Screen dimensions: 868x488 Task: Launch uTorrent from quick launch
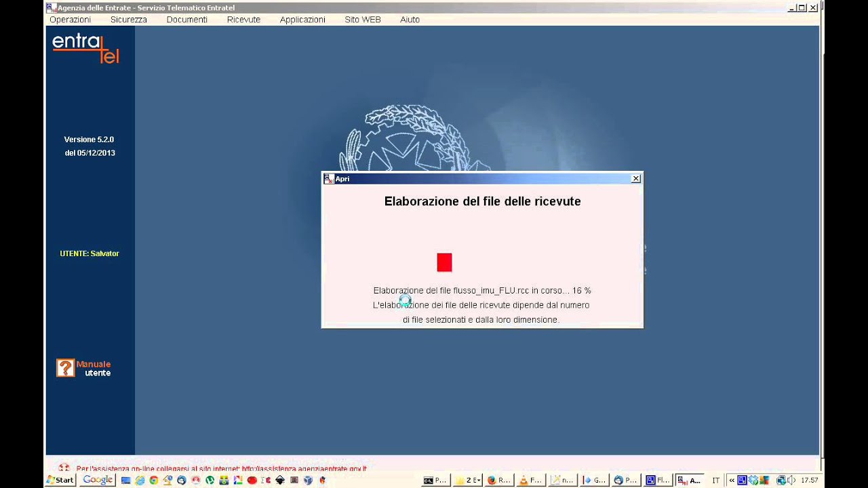pos(210,481)
